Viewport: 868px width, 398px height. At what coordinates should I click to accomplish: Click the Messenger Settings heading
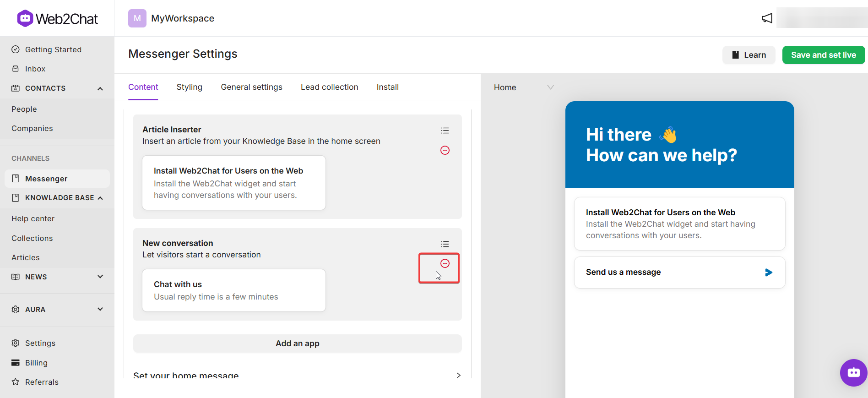coord(183,54)
